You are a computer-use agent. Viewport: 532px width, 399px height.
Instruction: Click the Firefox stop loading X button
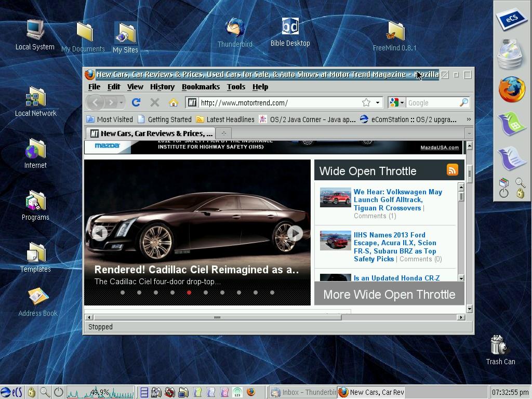coord(155,102)
